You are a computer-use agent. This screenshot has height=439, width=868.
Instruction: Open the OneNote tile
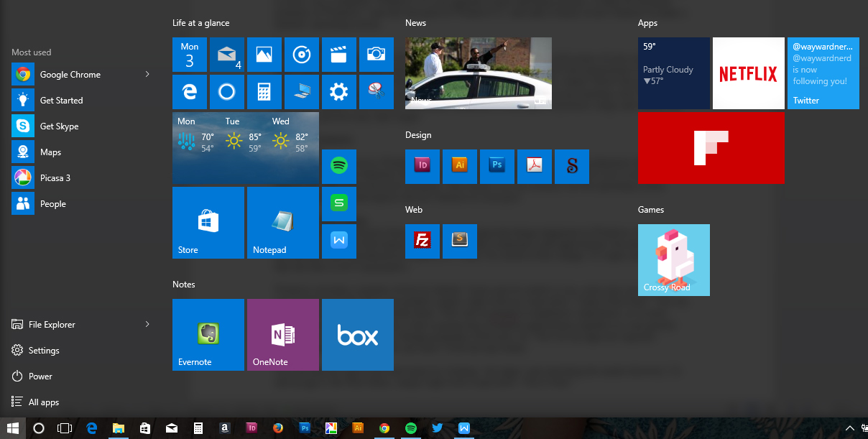(283, 335)
